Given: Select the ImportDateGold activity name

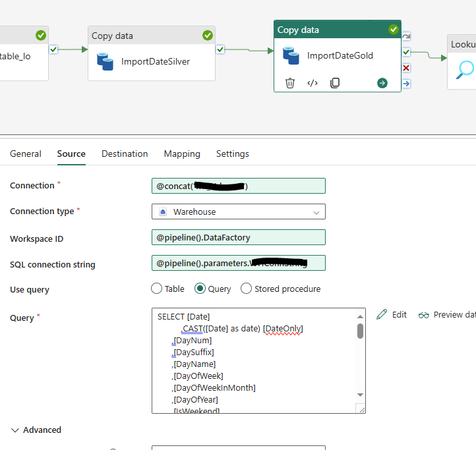Looking at the screenshot, I should click(340, 55).
